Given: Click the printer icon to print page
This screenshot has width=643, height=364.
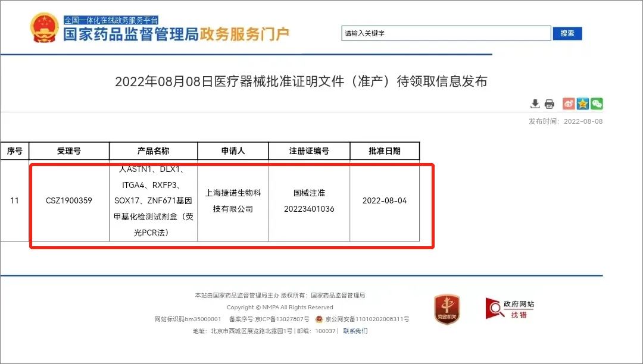Looking at the screenshot, I should pyautogui.click(x=549, y=104).
